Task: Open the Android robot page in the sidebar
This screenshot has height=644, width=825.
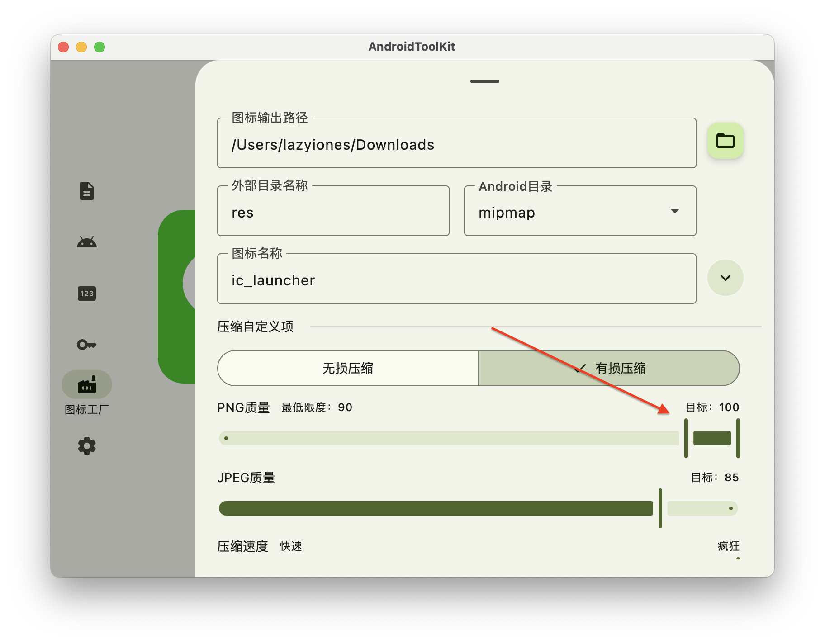Action: point(87,242)
